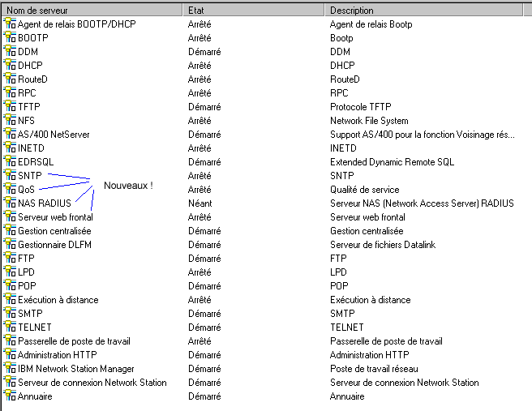Click the Administration HTTP server name
Viewport: 532px width, 411px height.
(x=58, y=355)
